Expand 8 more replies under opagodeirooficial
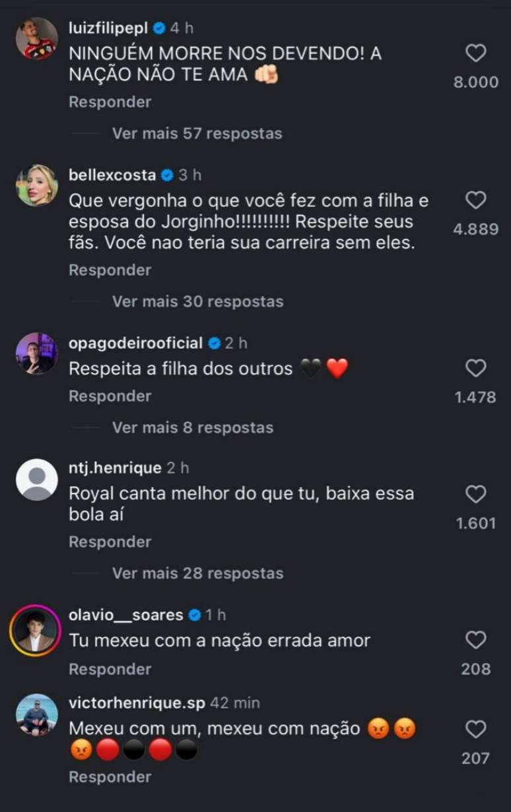 pyautogui.click(x=192, y=427)
